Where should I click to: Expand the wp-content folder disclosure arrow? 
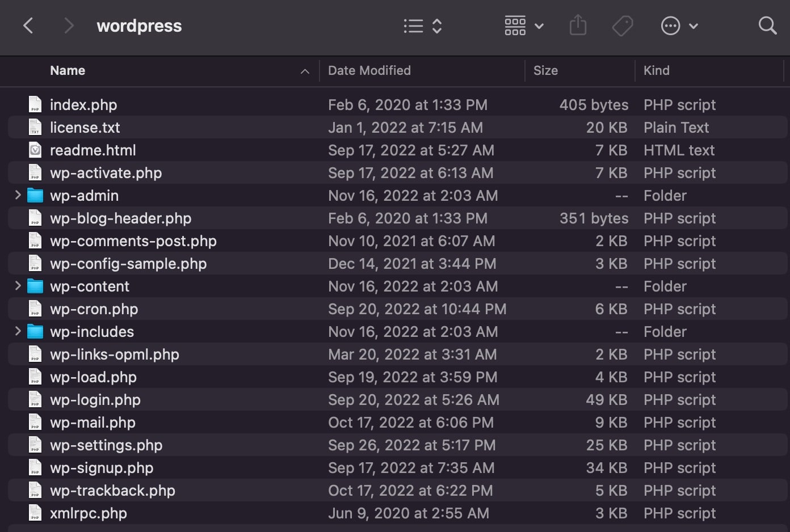[18, 286]
